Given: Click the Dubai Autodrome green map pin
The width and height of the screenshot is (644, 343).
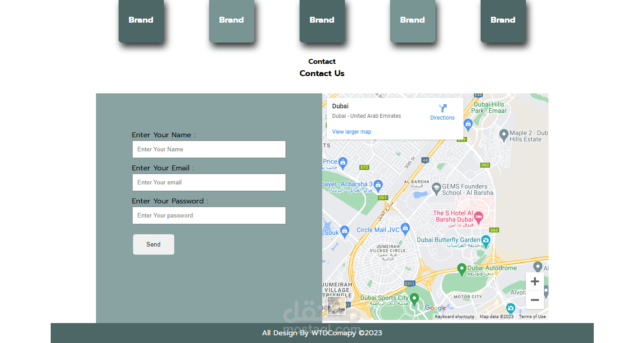Looking at the screenshot, I should coord(462,270).
